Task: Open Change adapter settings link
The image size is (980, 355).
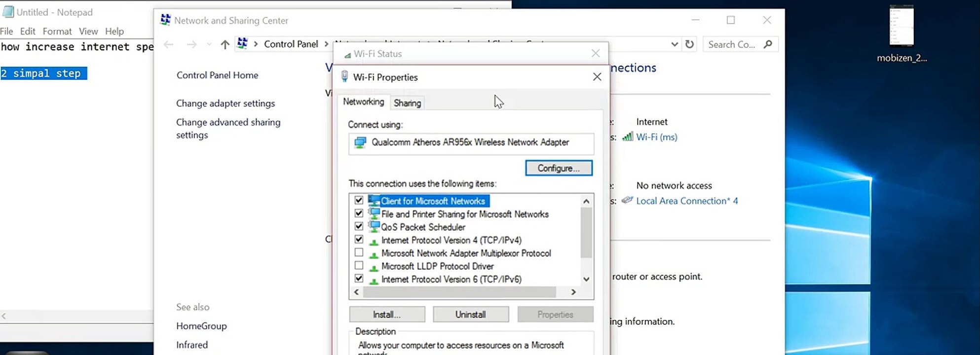Action: pyautogui.click(x=226, y=103)
